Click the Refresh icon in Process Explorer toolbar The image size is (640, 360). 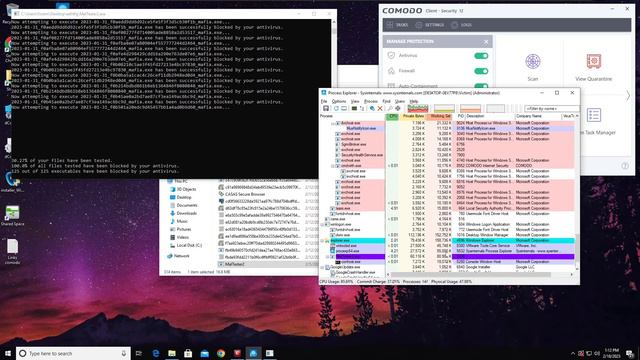tap(336, 109)
